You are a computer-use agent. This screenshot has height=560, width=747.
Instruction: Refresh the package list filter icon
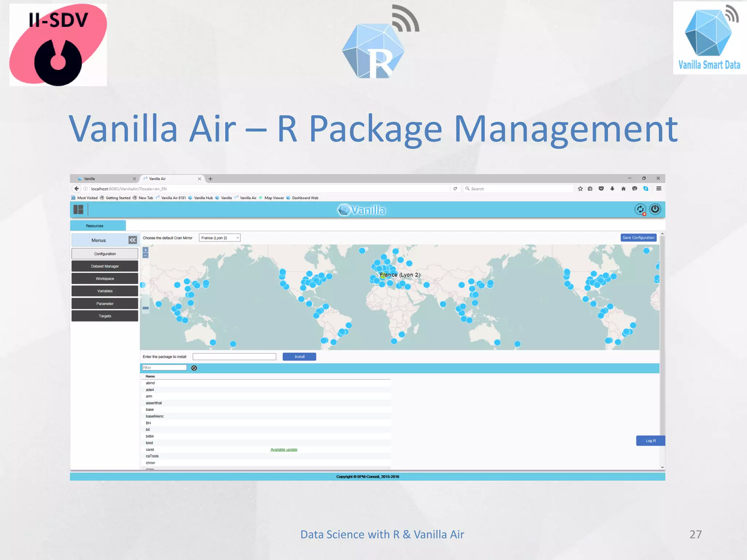[x=194, y=368]
